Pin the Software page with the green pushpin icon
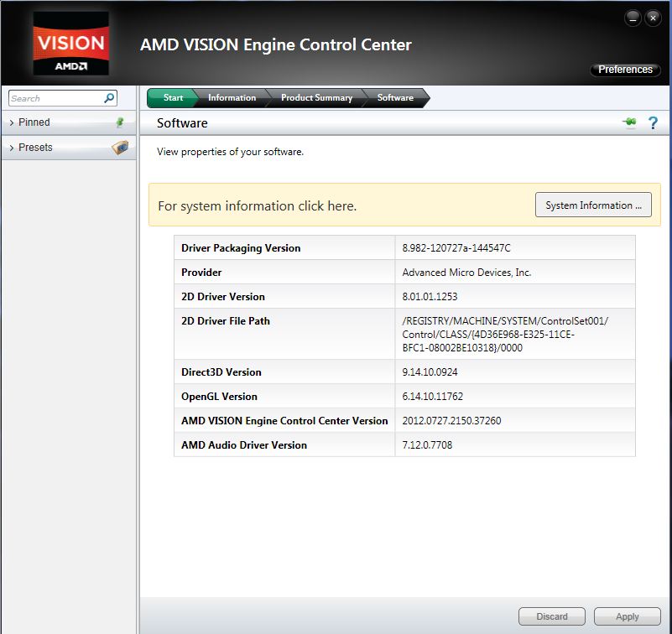 pos(629,122)
